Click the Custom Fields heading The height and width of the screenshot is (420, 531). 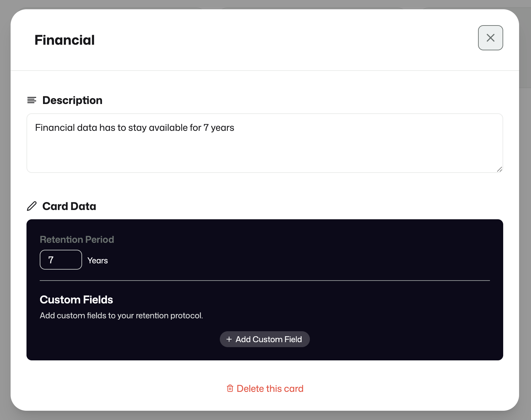pos(76,299)
